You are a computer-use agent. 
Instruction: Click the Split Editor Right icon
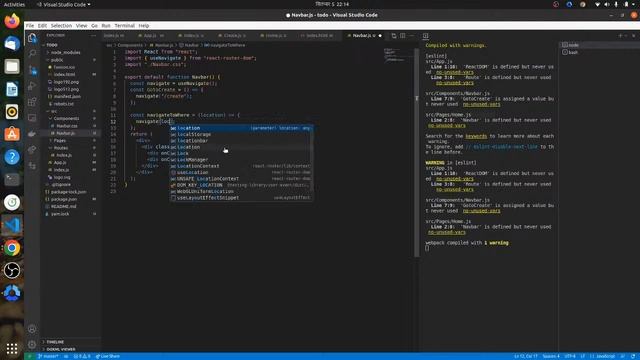[402, 36]
